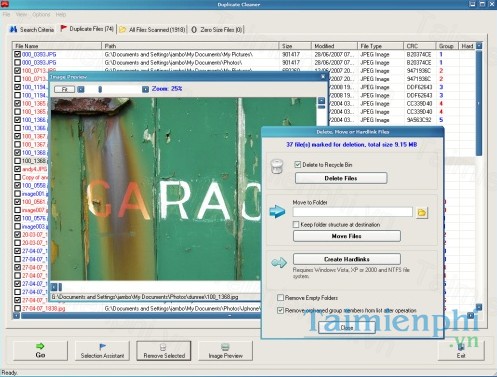Click the zoom out arrow in Image Preview
The height and width of the screenshot is (377, 497).
[81, 89]
